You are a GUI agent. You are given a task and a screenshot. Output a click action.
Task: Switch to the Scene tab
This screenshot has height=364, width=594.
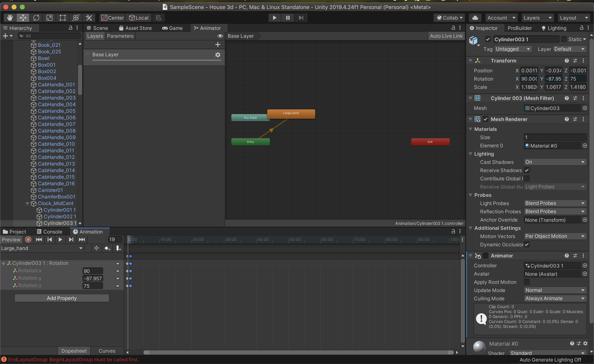click(x=97, y=28)
